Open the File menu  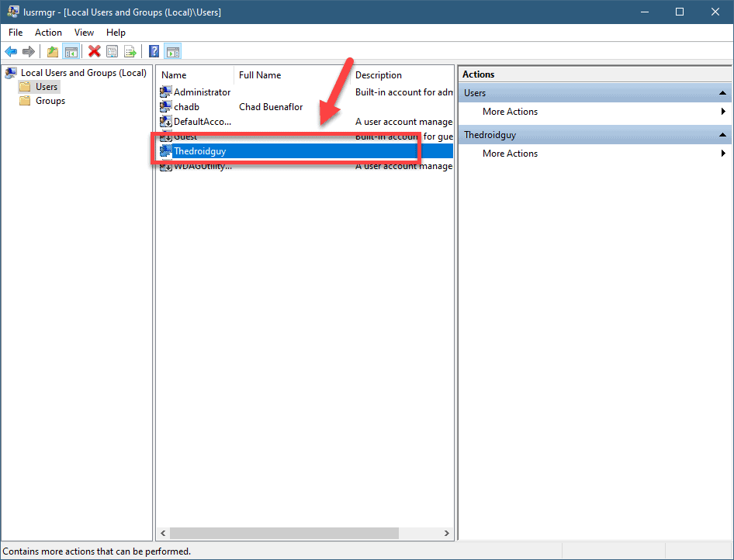tap(16, 33)
